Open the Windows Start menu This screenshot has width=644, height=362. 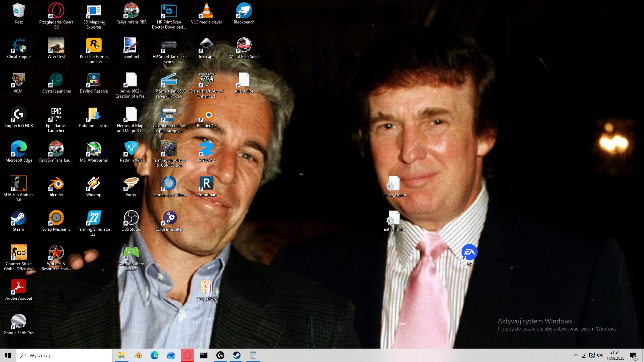[8, 355]
